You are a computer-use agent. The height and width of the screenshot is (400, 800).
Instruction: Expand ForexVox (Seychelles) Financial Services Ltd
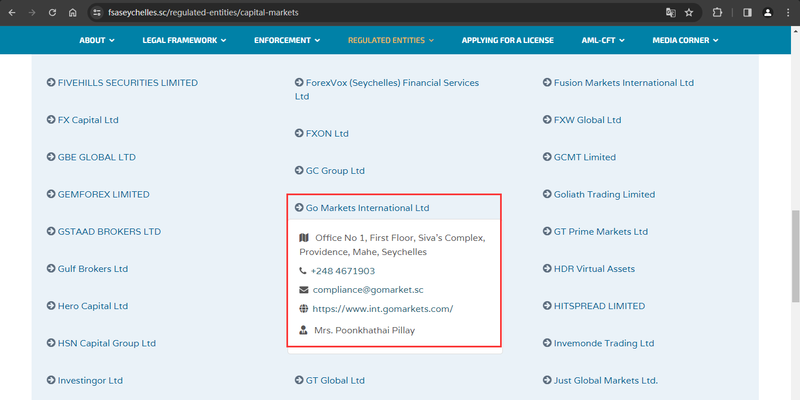[x=387, y=89]
